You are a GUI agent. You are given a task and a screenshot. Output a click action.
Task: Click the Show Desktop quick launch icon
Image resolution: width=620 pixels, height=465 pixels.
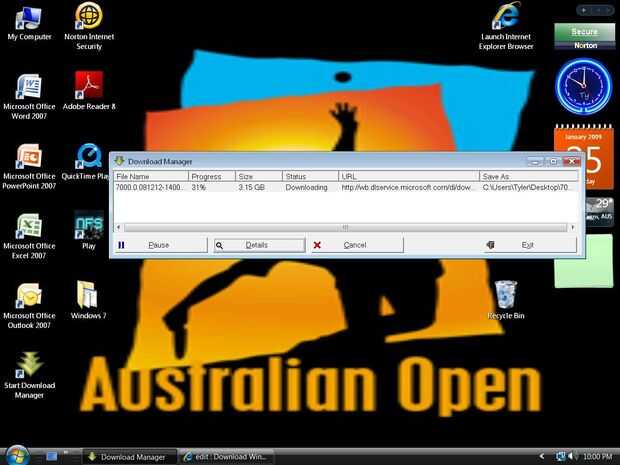pyautogui.click(x=52, y=456)
